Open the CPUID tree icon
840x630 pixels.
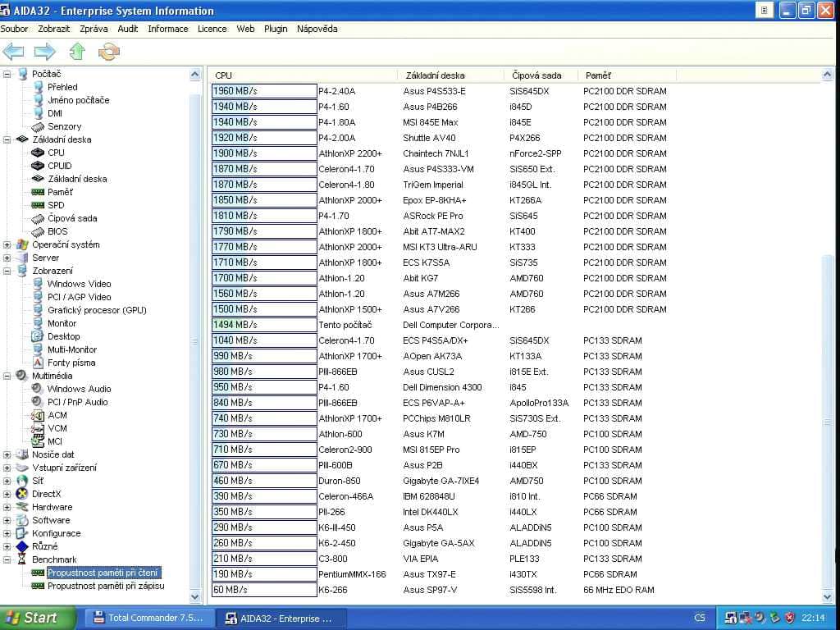[38, 166]
